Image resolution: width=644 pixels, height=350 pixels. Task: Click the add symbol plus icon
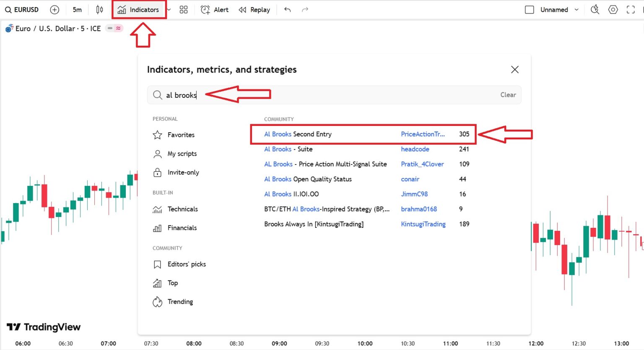click(55, 10)
